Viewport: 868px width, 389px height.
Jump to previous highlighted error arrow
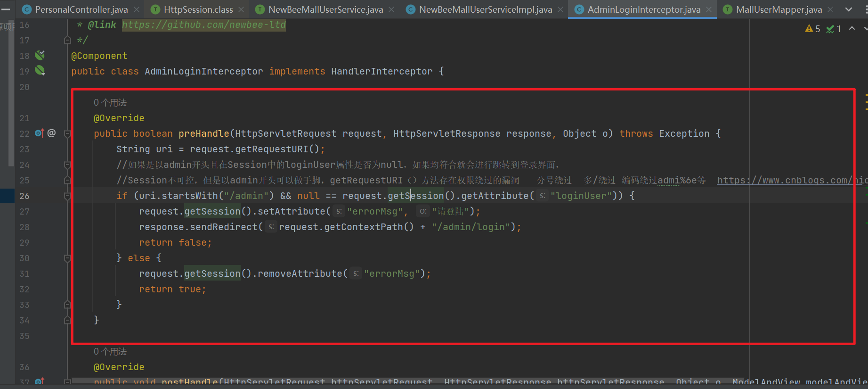tap(852, 29)
